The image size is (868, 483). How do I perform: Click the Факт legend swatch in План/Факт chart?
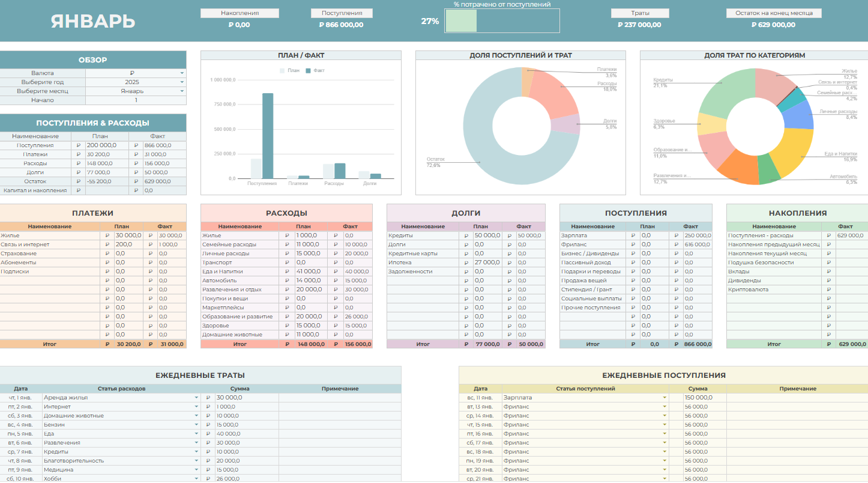tap(309, 71)
